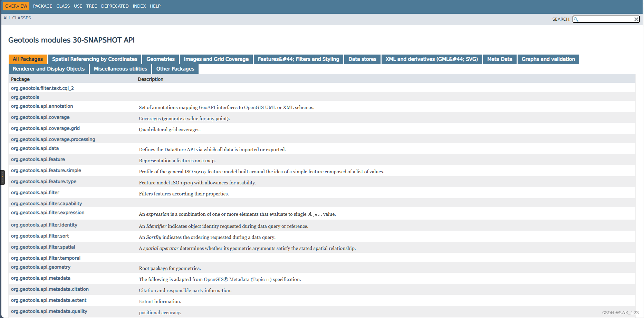
Task: Follow the OpenGIS link in annotation description
Action: click(x=254, y=108)
